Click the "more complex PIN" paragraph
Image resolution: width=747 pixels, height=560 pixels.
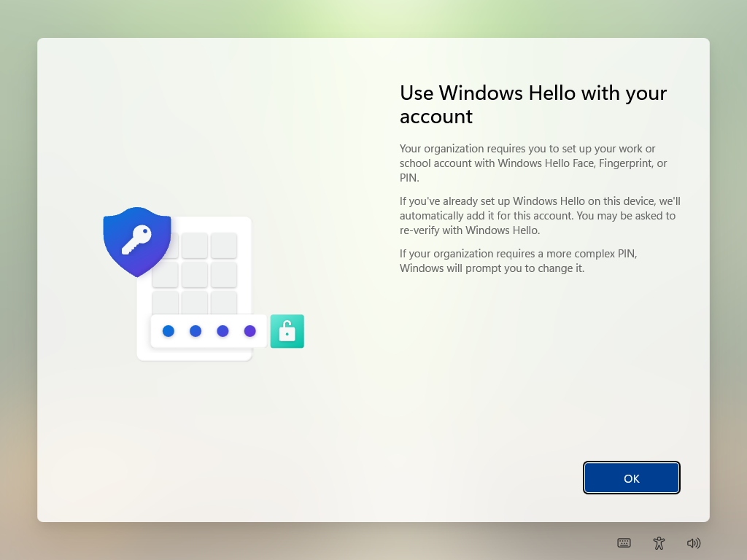click(x=518, y=260)
